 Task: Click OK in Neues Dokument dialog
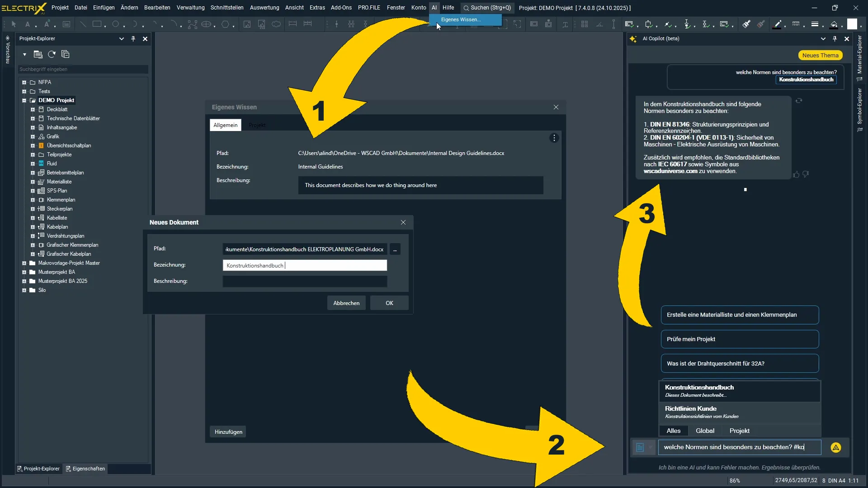coord(389,303)
